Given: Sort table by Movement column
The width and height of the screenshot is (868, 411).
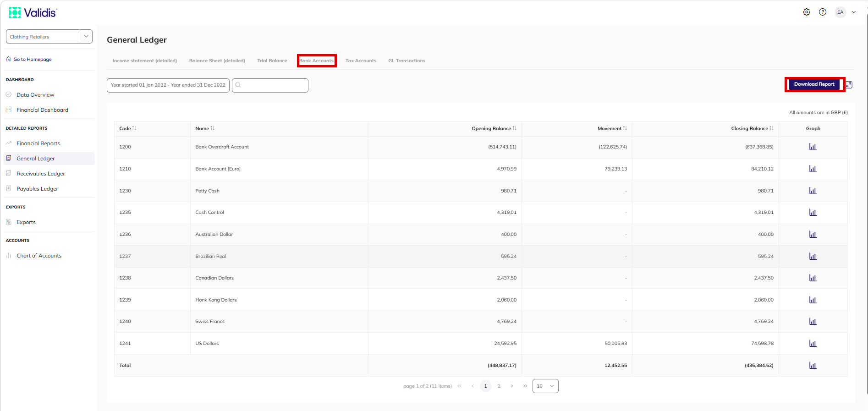Looking at the screenshot, I should [x=625, y=128].
